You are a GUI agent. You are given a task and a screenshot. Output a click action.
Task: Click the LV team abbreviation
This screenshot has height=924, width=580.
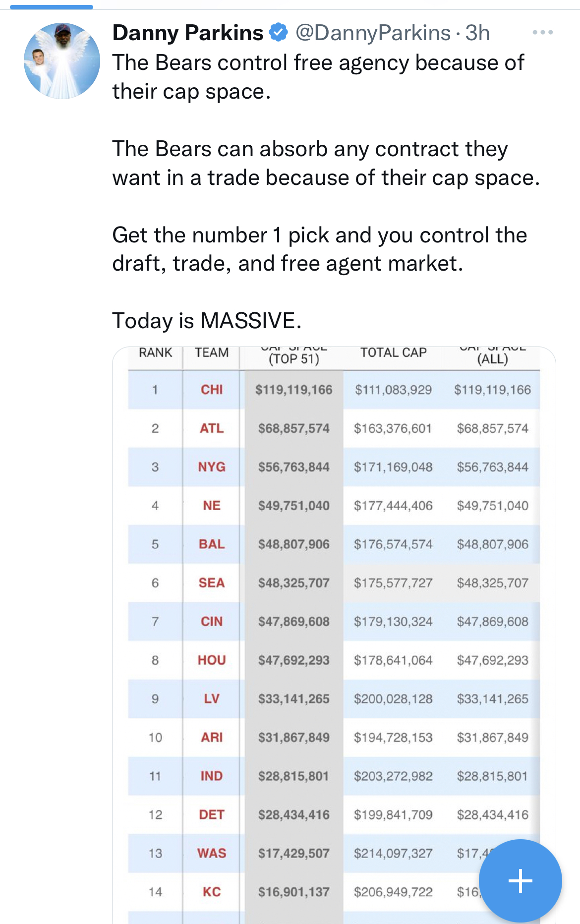click(212, 699)
